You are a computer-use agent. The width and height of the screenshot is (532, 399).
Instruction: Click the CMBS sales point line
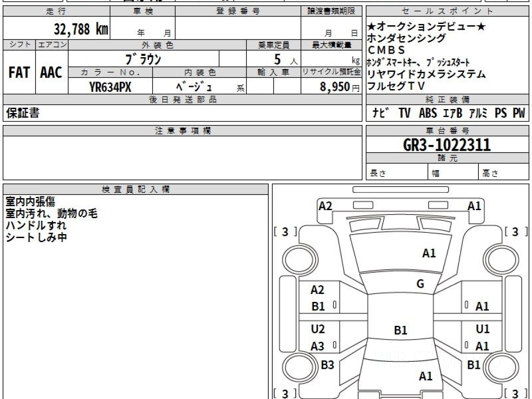(x=387, y=50)
